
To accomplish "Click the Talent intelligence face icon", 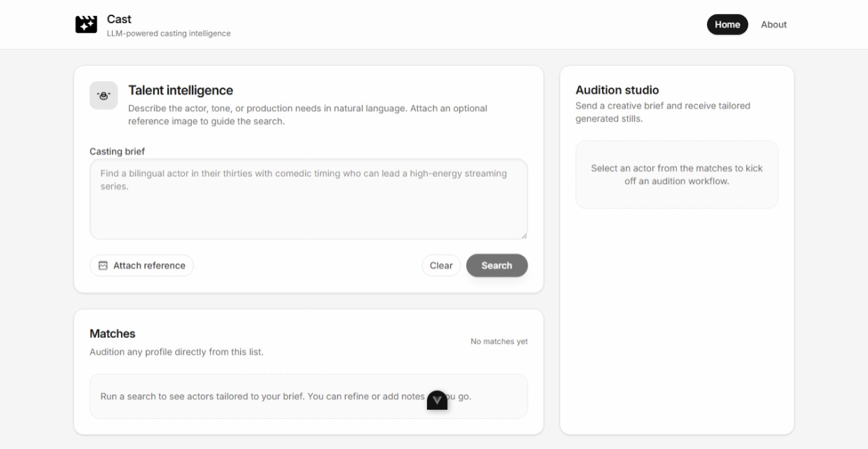I will pyautogui.click(x=104, y=96).
